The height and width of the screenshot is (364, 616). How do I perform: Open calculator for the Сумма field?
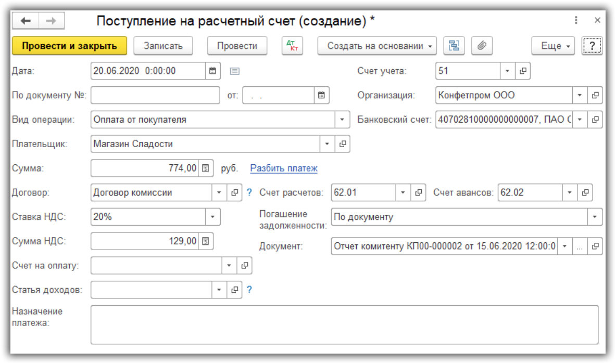tap(206, 168)
